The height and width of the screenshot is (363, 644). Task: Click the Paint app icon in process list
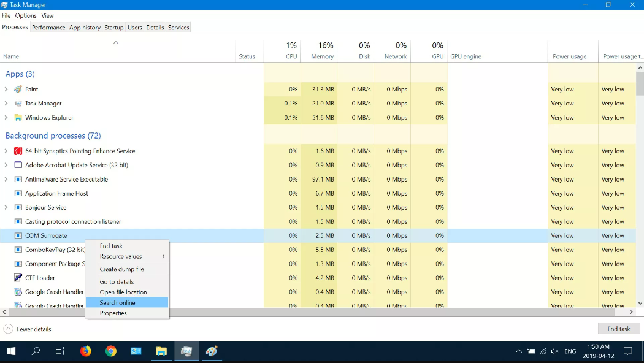(18, 89)
